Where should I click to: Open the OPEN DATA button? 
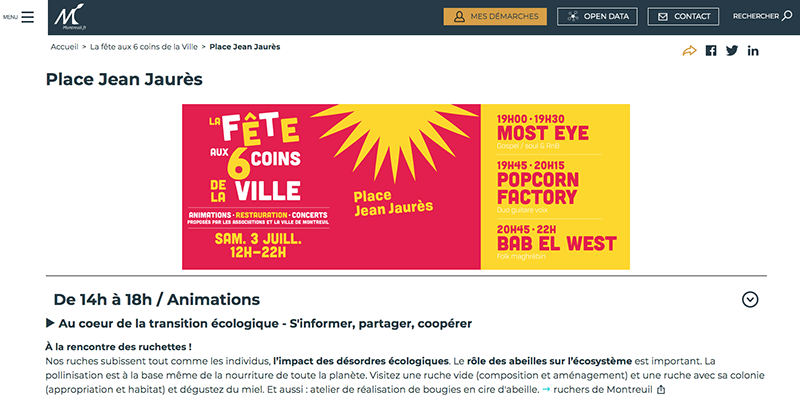click(597, 16)
